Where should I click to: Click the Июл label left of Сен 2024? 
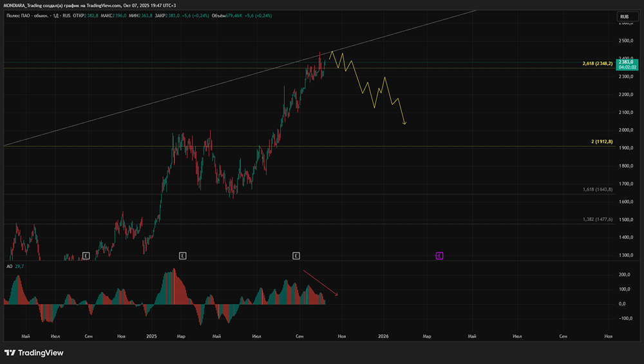coord(55,336)
